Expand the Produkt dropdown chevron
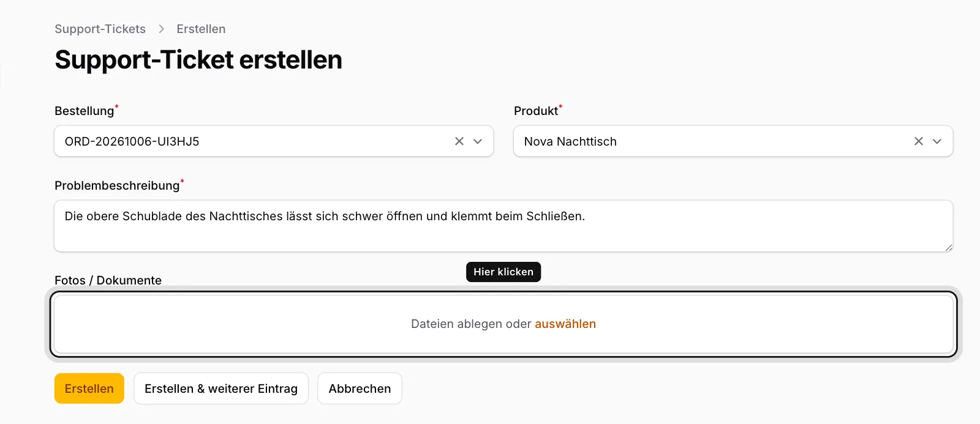Screen dimensions: 980x424 [x=937, y=141]
